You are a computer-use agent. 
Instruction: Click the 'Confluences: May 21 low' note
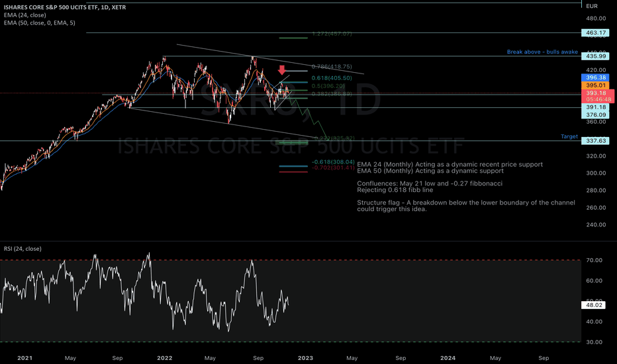pyautogui.click(x=429, y=183)
